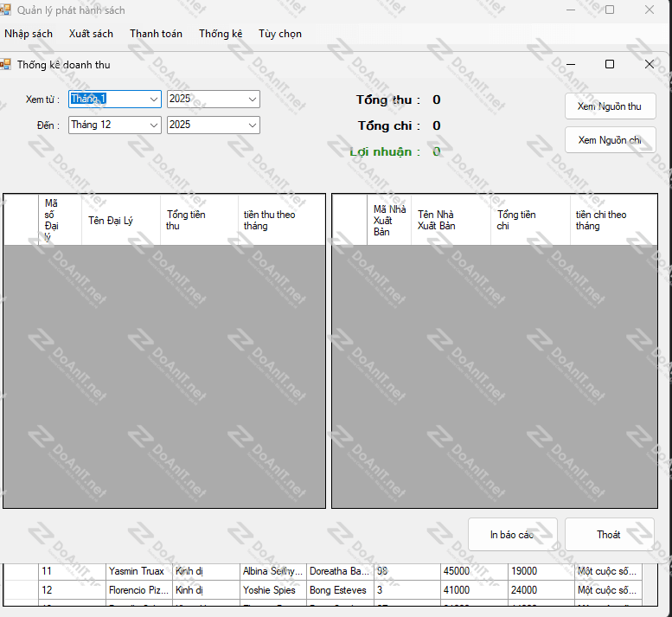Click the Tổng chi label
The width and height of the screenshot is (672, 617).
(388, 125)
